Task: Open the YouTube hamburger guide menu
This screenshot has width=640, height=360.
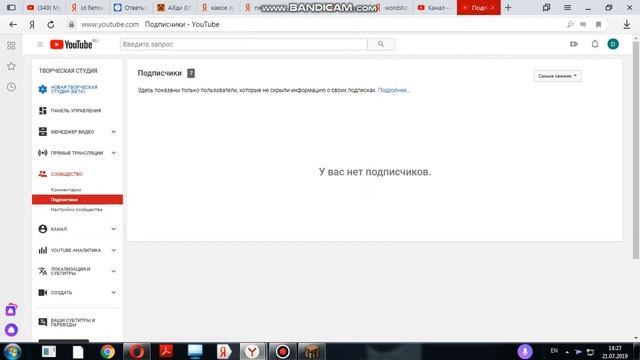Action: (40, 44)
